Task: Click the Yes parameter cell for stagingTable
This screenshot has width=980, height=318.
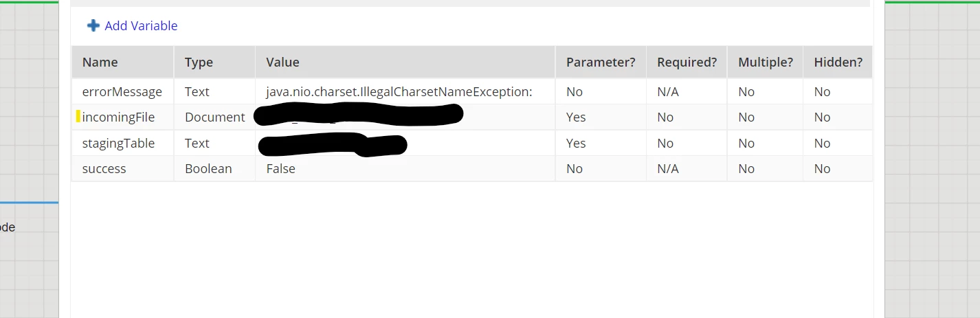Action: point(576,143)
